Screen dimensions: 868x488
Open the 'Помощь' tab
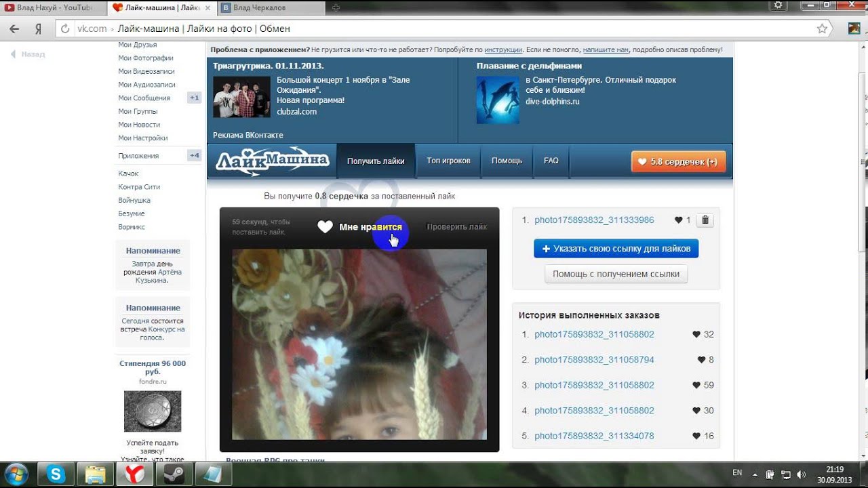click(507, 161)
